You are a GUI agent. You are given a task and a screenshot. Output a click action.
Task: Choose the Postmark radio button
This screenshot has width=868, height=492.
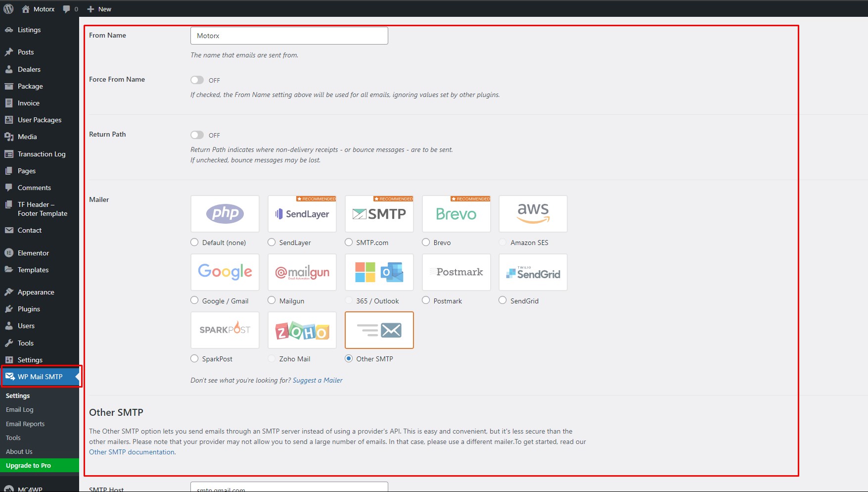(426, 300)
